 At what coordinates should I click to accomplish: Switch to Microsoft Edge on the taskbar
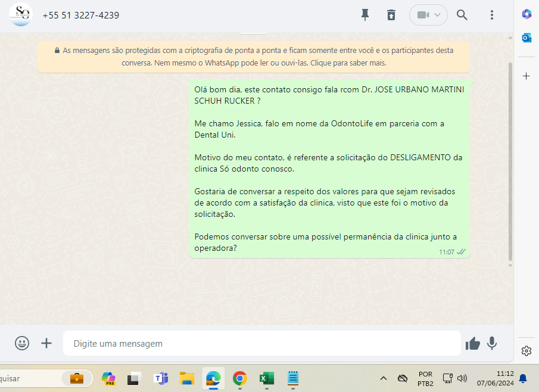[x=213, y=378]
